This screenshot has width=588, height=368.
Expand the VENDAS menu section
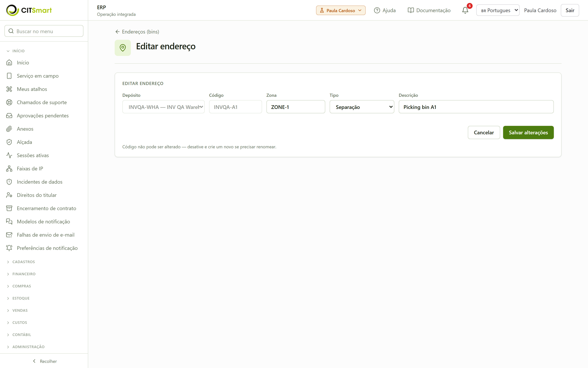click(x=17, y=311)
